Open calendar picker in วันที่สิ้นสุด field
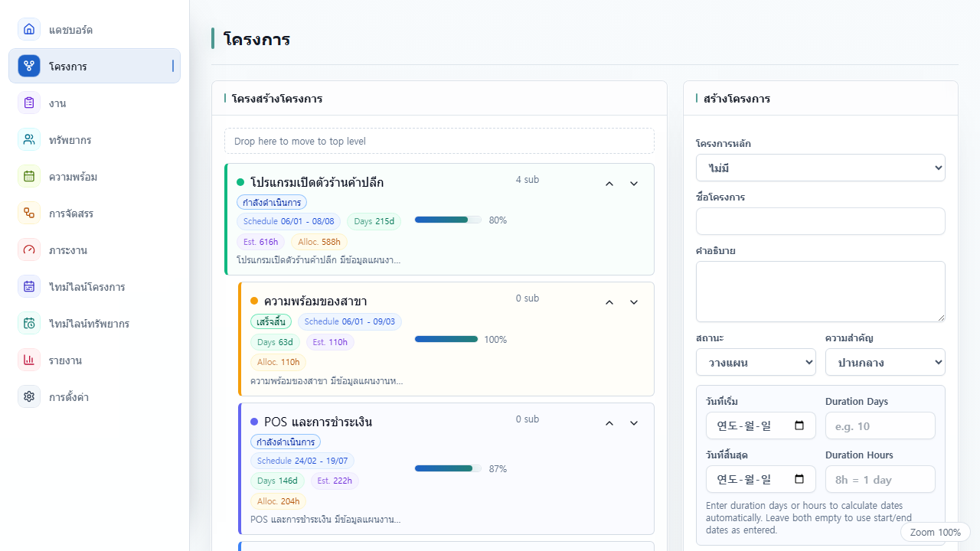980x551 pixels. (799, 480)
